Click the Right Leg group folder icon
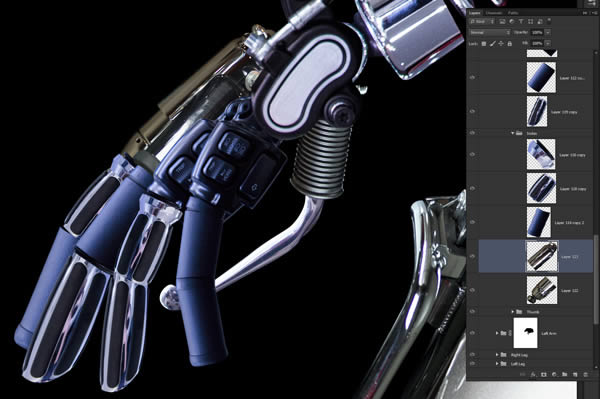This screenshot has width=600, height=399. 504,355
